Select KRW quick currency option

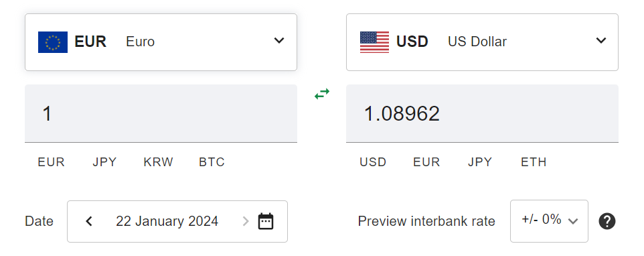(x=159, y=162)
